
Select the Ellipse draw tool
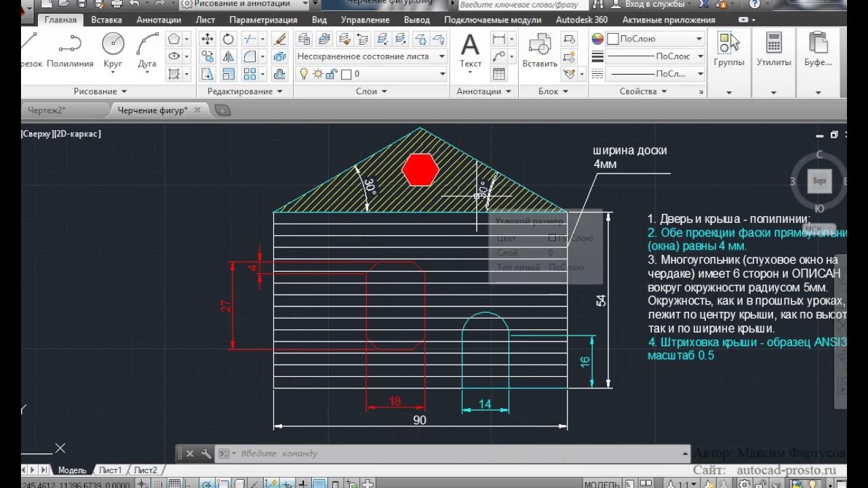[x=174, y=56]
